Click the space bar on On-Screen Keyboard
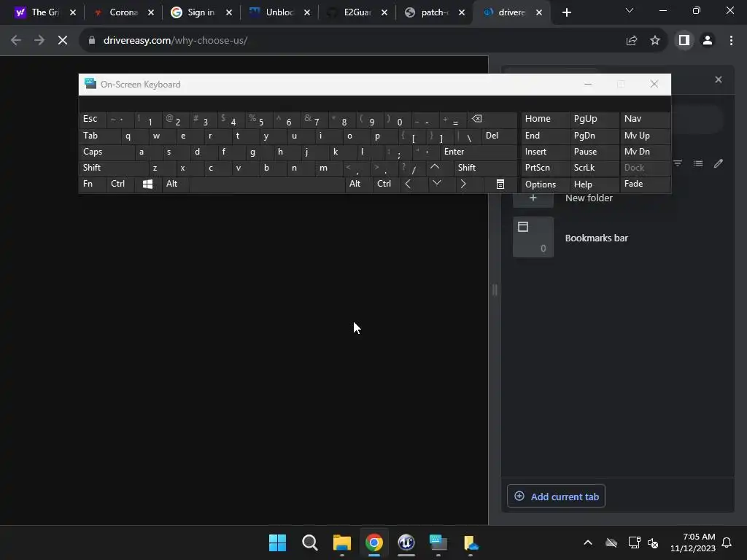747x560 pixels. [x=267, y=184]
